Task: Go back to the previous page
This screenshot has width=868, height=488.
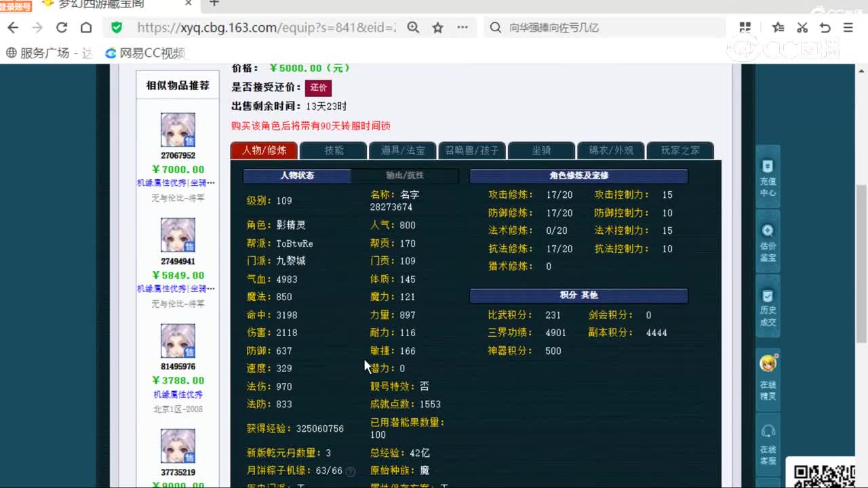Action: tap(13, 28)
